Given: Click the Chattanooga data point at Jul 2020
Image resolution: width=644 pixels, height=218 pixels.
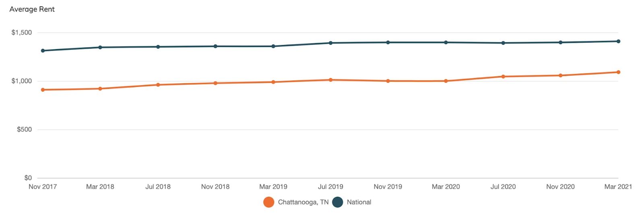Looking at the screenshot, I should pos(503,76).
